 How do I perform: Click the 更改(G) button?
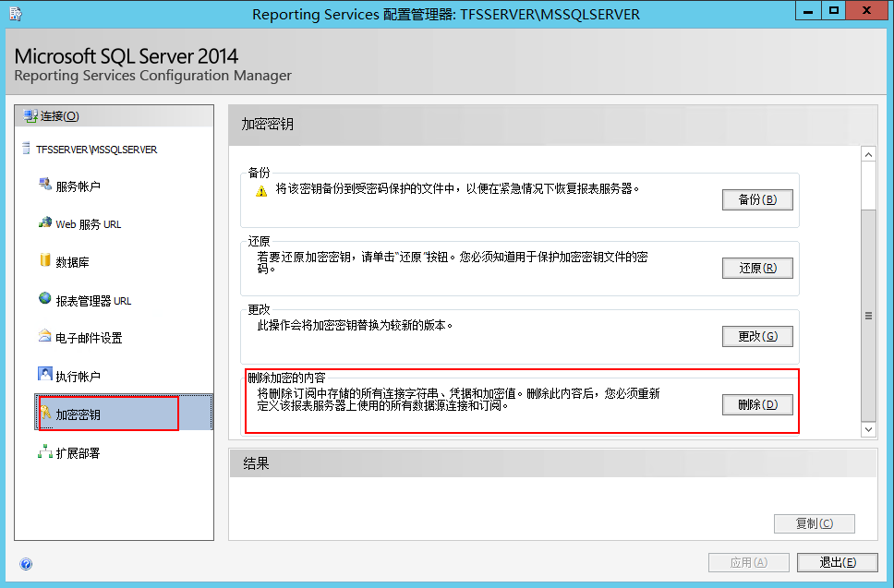pyautogui.click(x=757, y=336)
